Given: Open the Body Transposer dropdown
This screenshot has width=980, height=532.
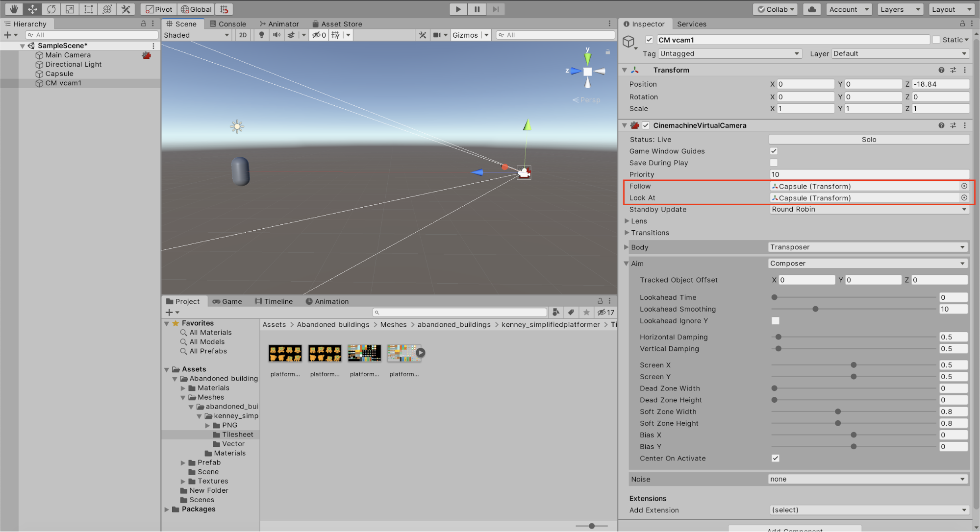Looking at the screenshot, I should (867, 247).
